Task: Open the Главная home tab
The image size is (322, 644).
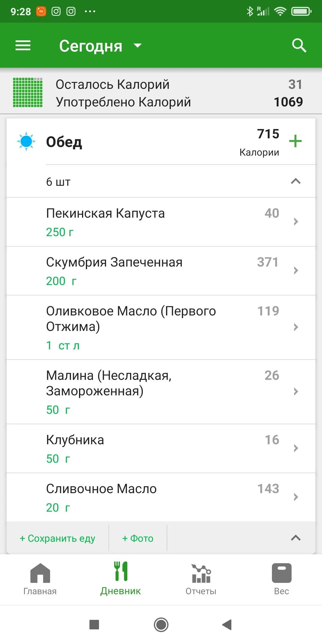Action: 40,579
